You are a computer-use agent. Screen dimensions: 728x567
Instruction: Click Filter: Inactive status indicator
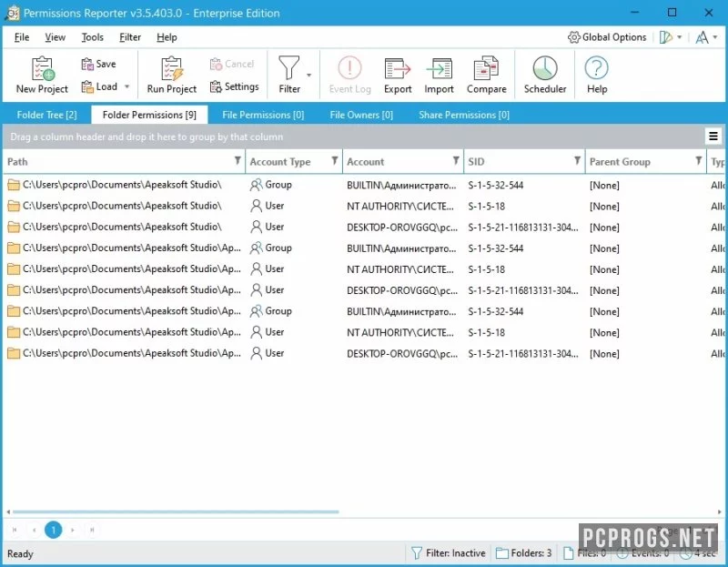pos(448,553)
